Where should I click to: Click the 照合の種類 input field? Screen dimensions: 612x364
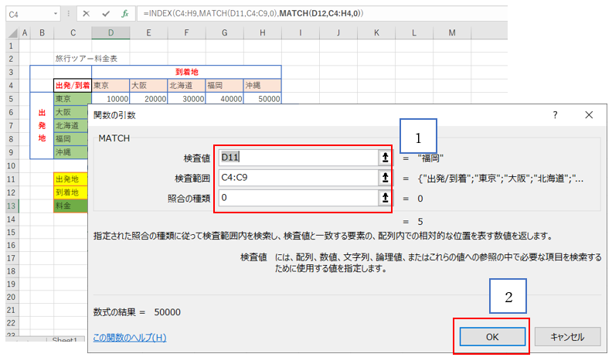(x=296, y=198)
